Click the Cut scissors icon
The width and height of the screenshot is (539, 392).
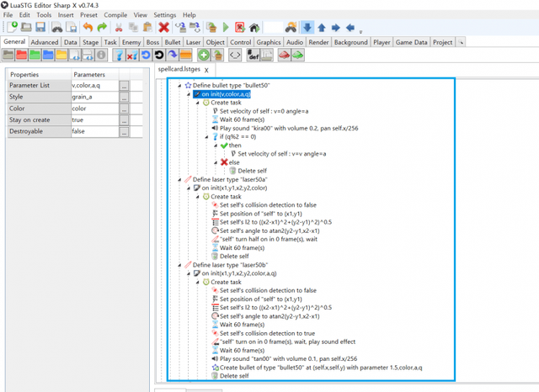[x=120, y=28]
